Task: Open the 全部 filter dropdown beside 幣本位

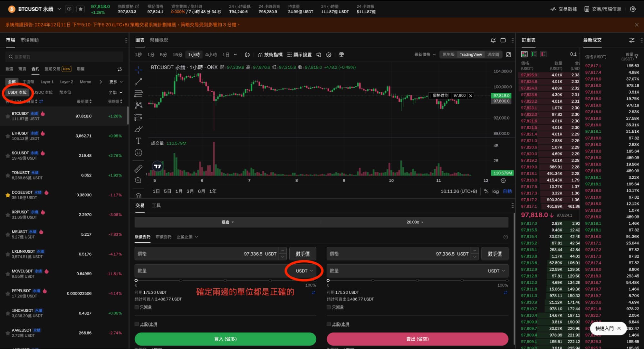Action: point(116,92)
